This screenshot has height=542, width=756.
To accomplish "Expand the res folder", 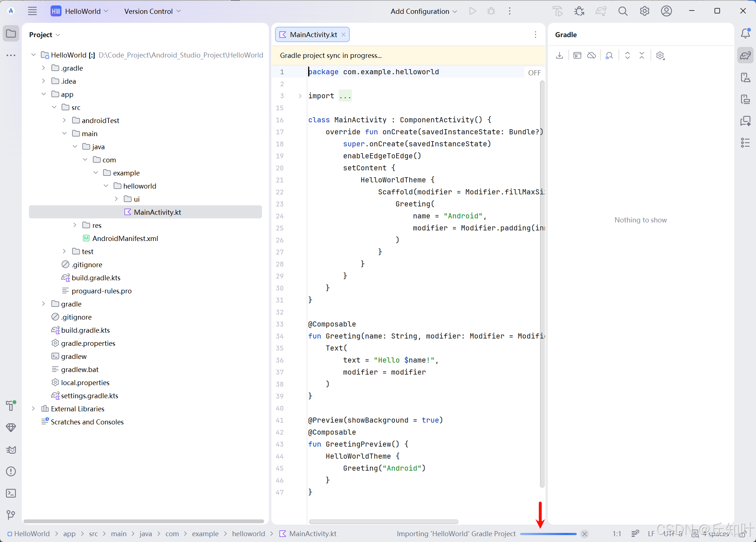I will point(75,225).
